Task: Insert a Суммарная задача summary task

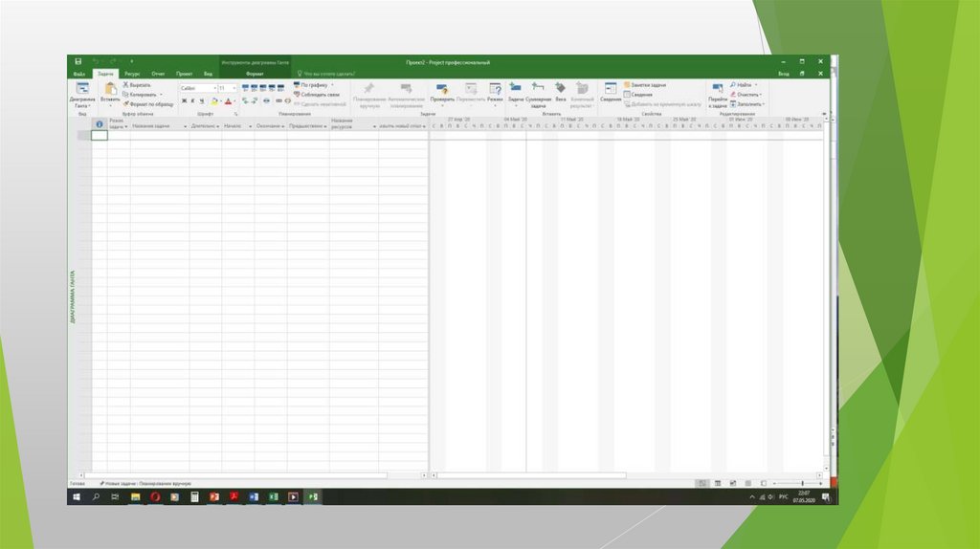Action: (x=538, y=95)
